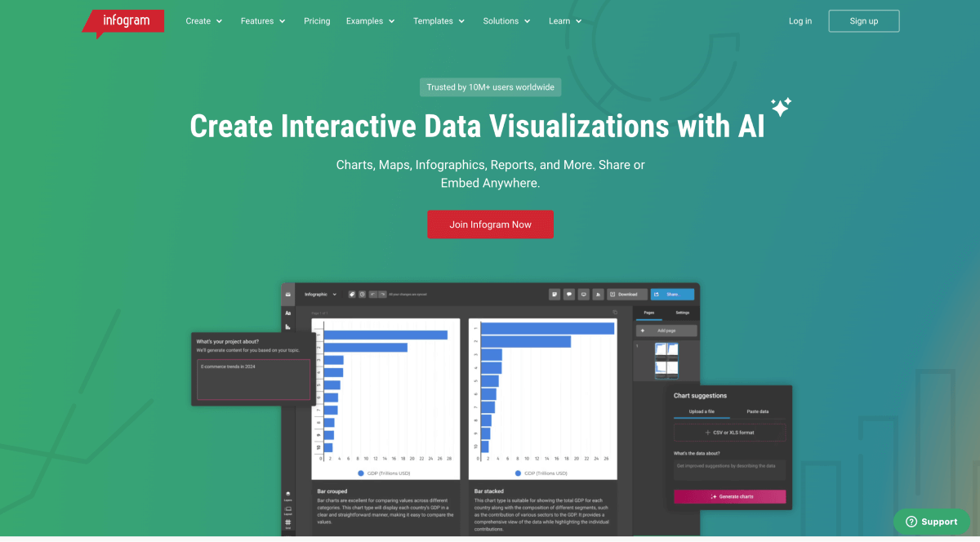Click the CSV or XLS format upload area
This screenshot has width=980, height=542.
[x=730, y=432]
